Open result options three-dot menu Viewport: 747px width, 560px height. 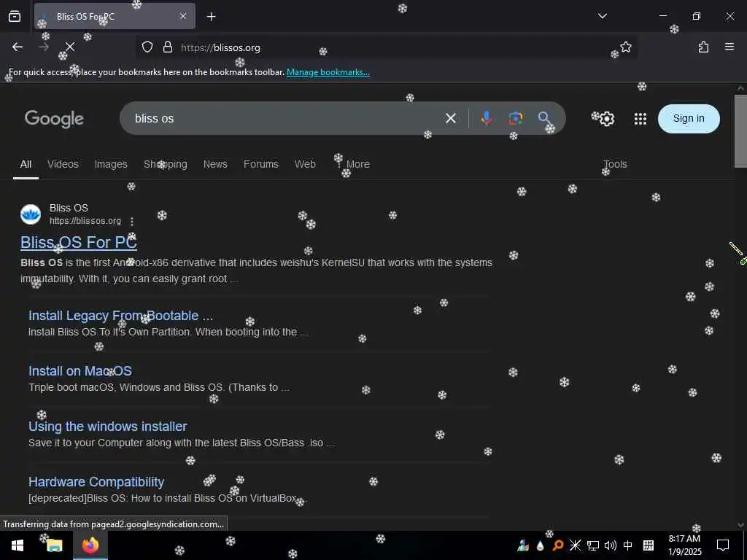tap(132, 222)
